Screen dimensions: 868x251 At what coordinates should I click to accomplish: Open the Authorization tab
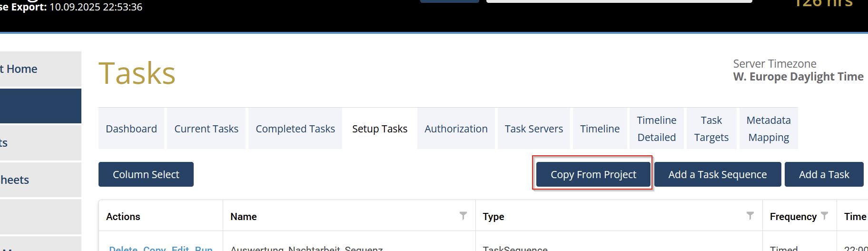pos(456,129)
